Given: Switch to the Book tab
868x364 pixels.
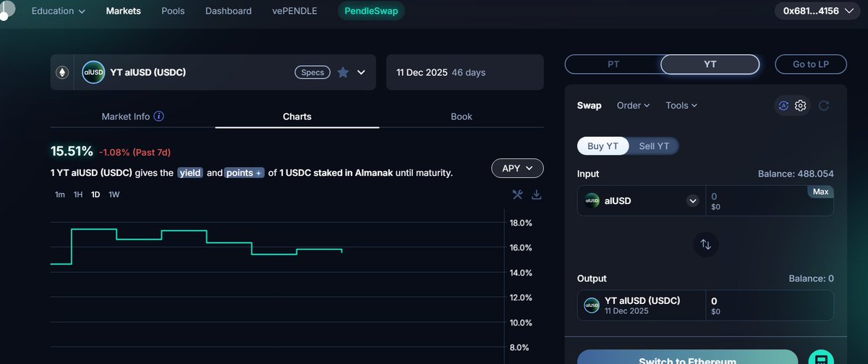Looking at the screenshot, I should pos(461,117).
